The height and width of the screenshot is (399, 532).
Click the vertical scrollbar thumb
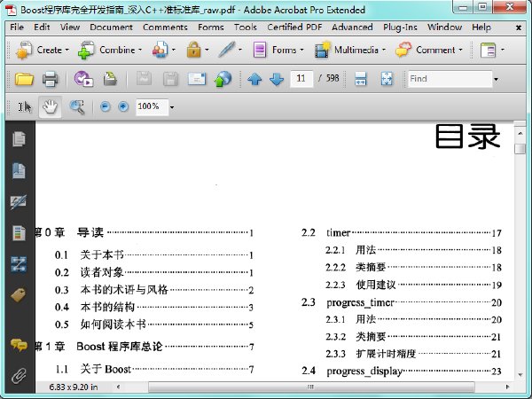520,149
